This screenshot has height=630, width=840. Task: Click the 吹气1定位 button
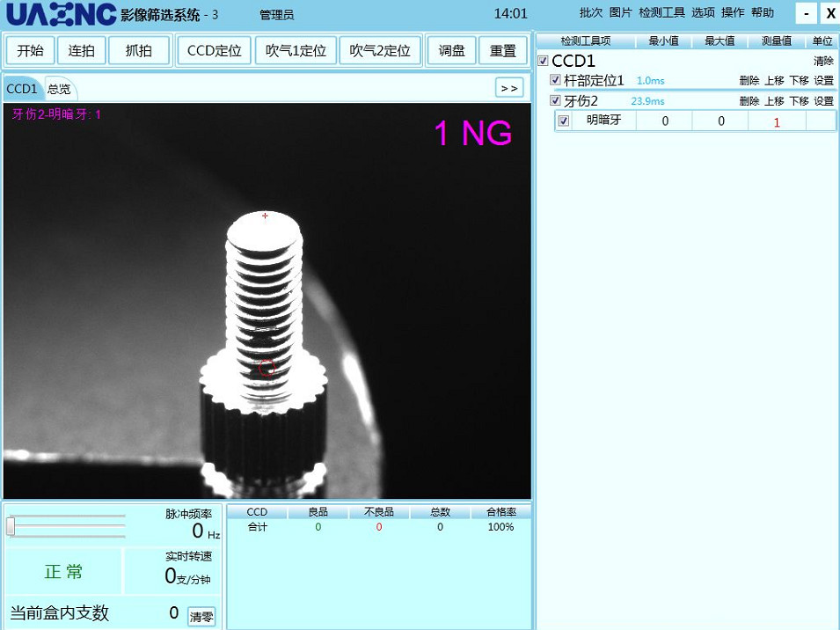pyautogui.click(x=296, y=51)
